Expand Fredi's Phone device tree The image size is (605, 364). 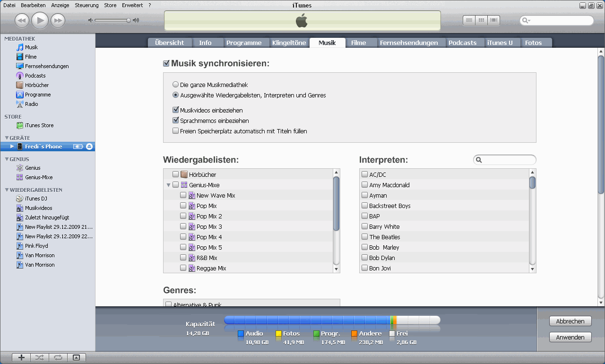pyautogui.click(x=12, y=147)
